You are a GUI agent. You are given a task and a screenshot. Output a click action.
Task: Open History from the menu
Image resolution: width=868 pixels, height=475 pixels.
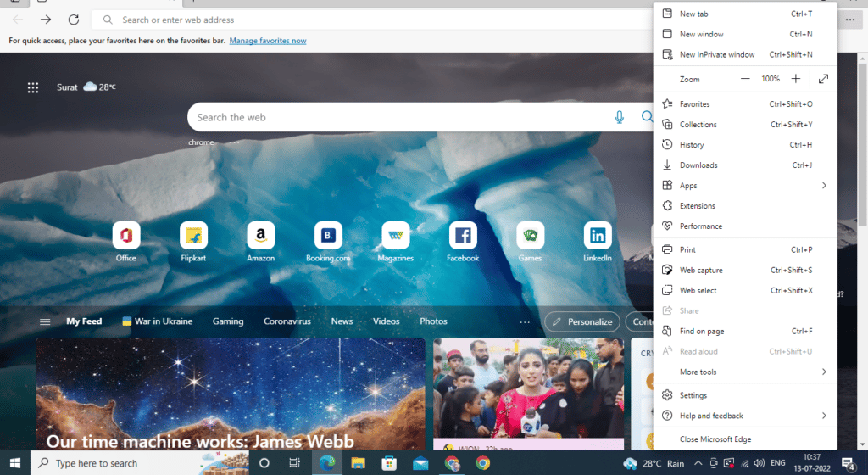[x=745, y=145]
